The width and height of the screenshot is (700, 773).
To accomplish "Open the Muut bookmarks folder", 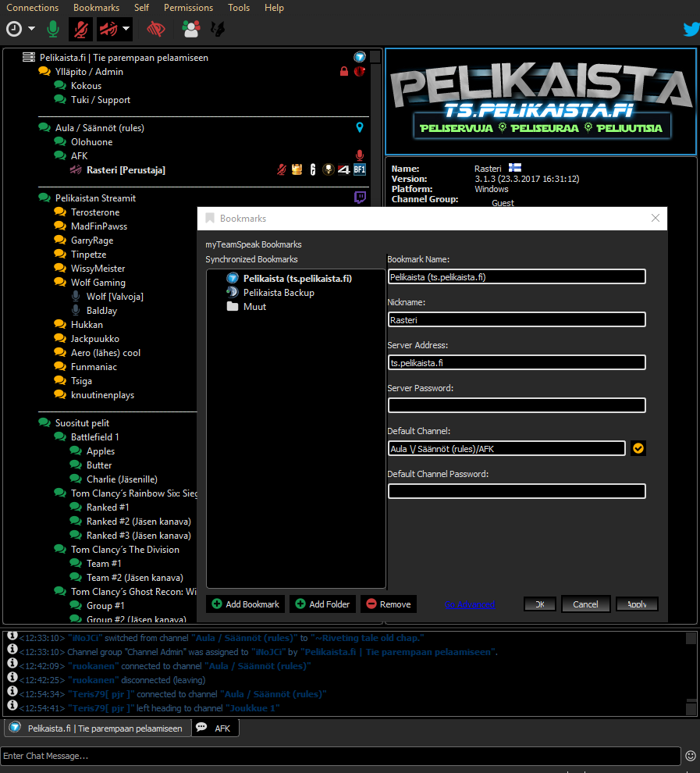I will 254,307.
